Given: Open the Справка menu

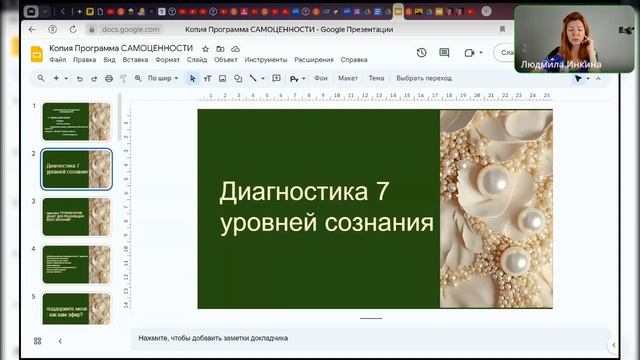Looking at the screenshot, I should click(x=354, y=60).
